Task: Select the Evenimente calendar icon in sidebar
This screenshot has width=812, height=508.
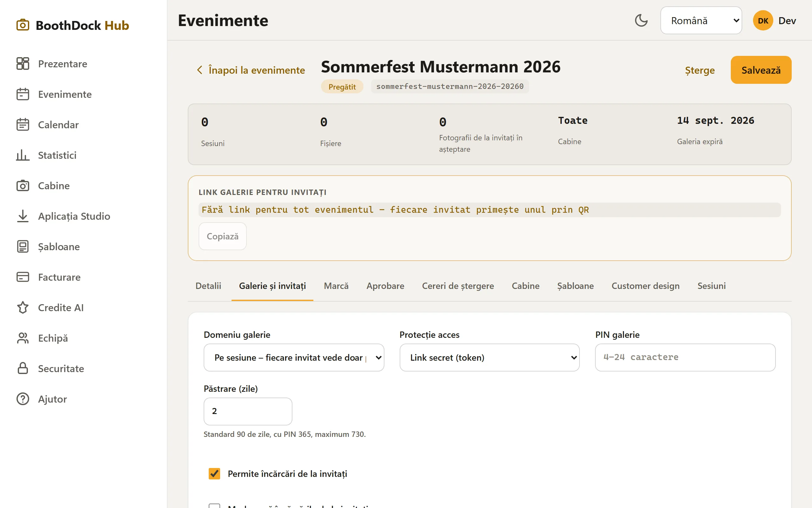Action: pyautogui.click(x=23, y=94)
